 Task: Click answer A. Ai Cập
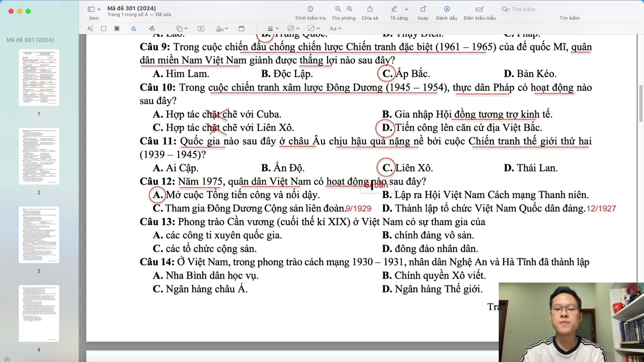pyautogui.click(x=176, y=168)
